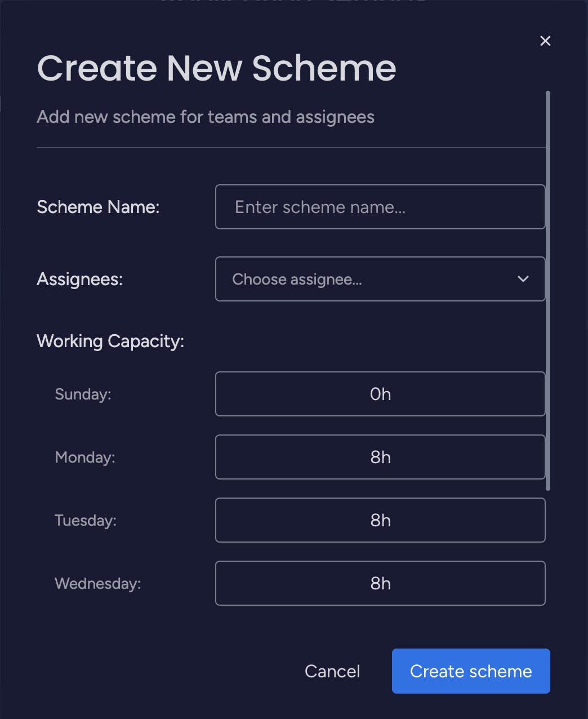Image resolution: width=588 pixels, height=719 pixels.
Task: Edit the Tuesday working hours field
Action: tap(380, 520)
